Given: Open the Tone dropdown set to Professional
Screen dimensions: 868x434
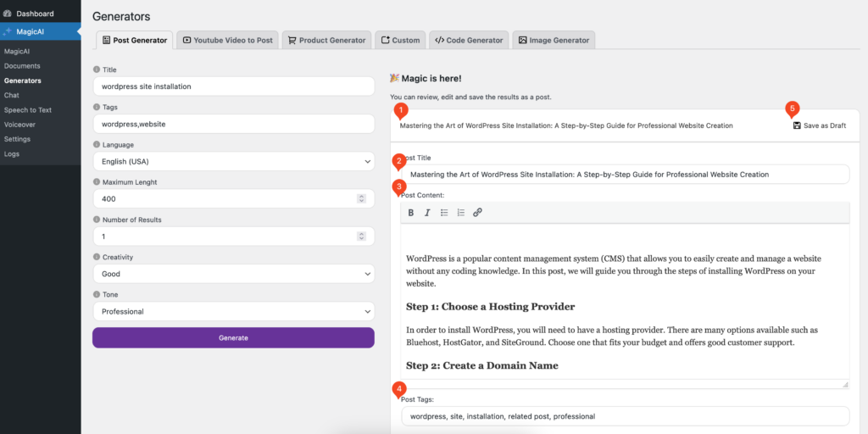Looking at the screenshot, I should (233, 311).
